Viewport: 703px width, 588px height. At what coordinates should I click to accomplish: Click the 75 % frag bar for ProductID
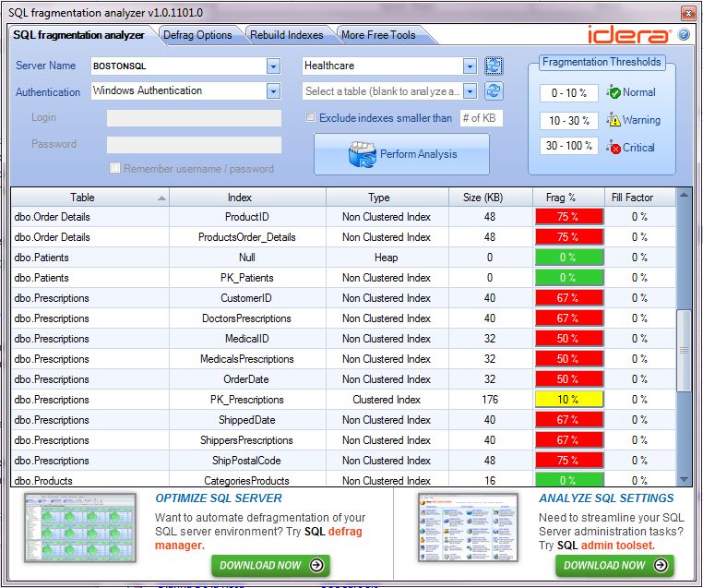pyautogui.click(x=569, y=217)
